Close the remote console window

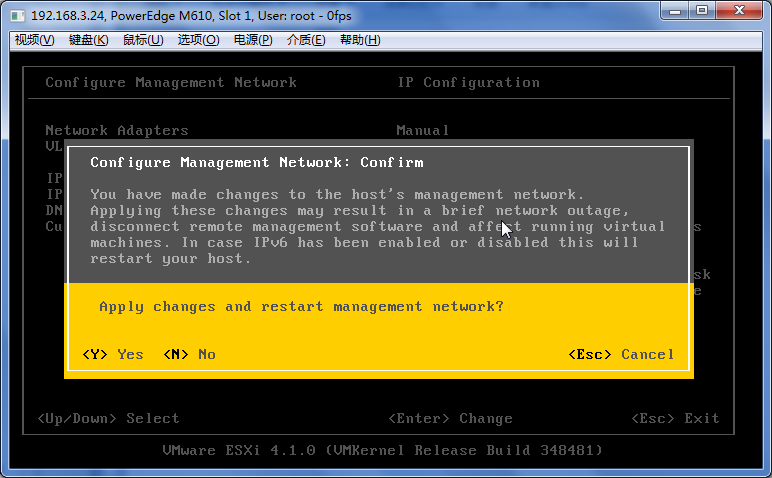[x=739, y=11]
